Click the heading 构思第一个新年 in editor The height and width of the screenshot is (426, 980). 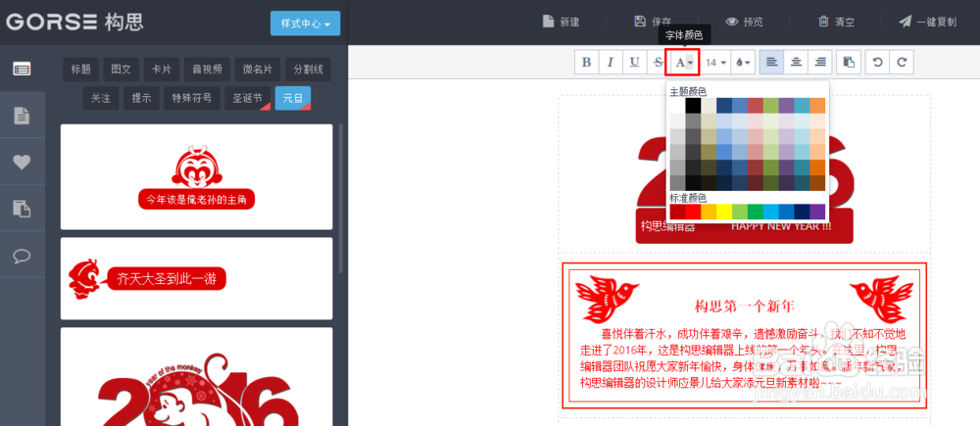[x=745, y=307]
